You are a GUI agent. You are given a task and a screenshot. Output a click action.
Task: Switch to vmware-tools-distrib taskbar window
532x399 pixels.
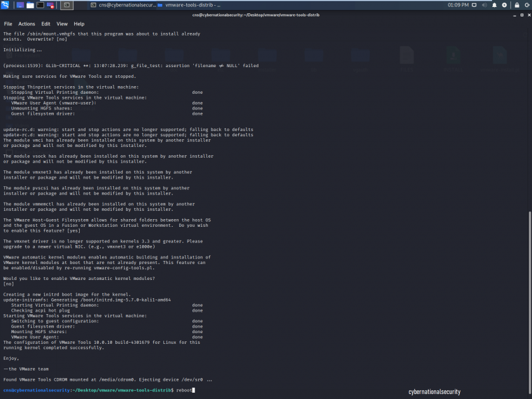tap(189, 5)
